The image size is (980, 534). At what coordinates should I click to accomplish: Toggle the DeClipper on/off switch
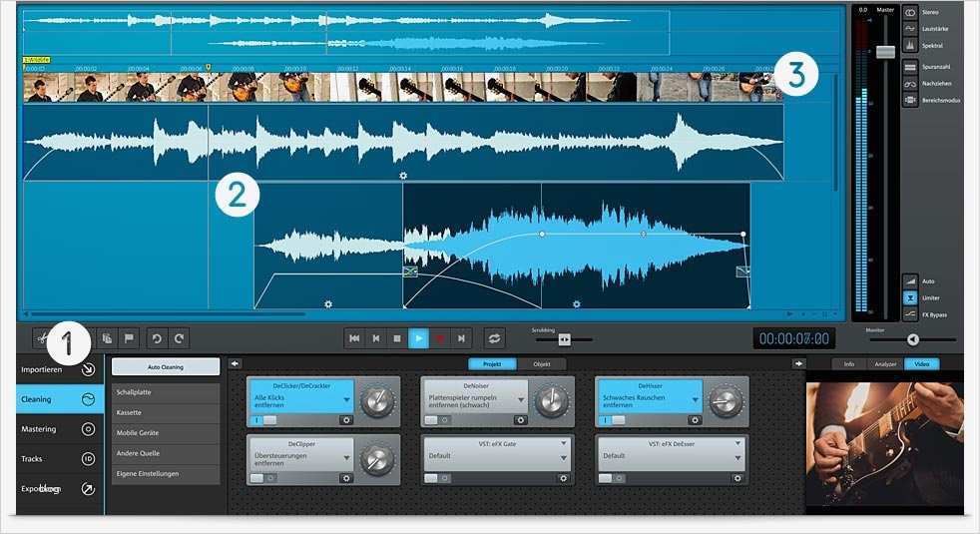(263, 478)
